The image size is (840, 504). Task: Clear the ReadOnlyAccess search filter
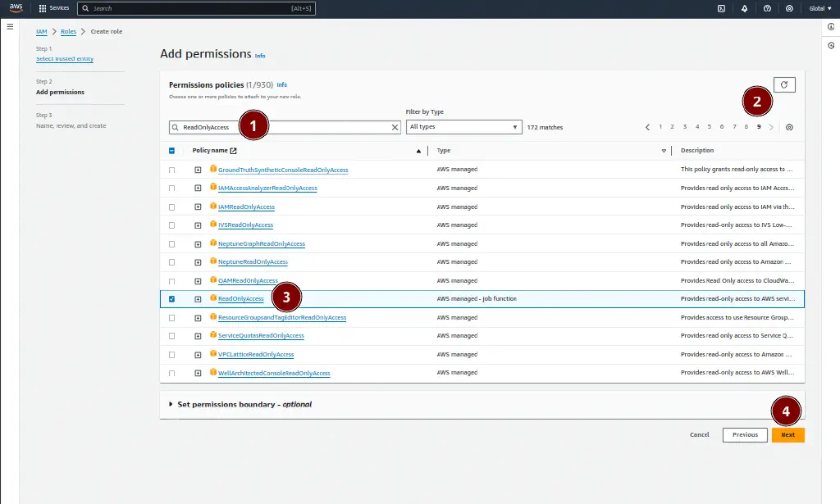click(395, 127)
